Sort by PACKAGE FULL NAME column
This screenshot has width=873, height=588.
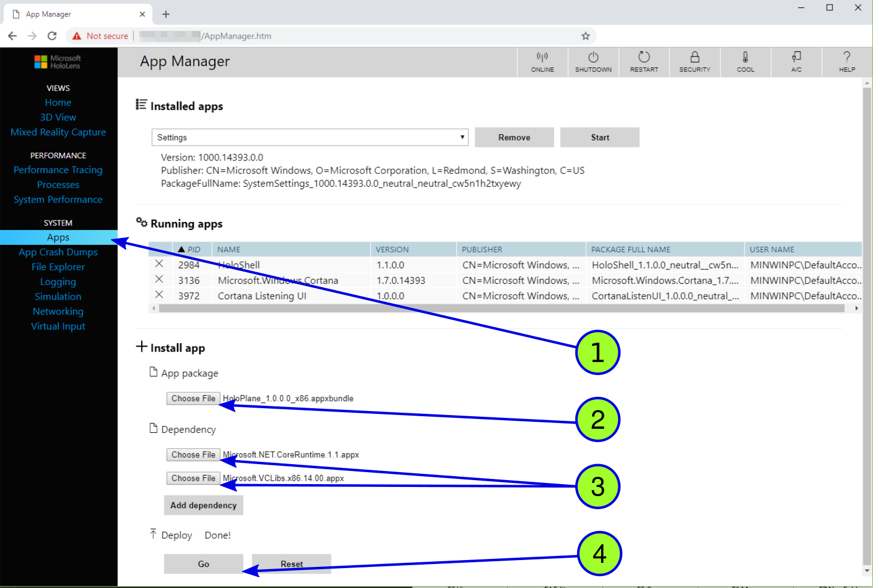[665, 249]
